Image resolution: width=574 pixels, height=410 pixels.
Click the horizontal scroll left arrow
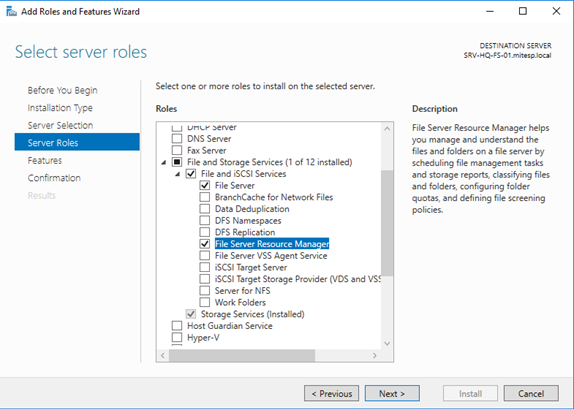163,355
